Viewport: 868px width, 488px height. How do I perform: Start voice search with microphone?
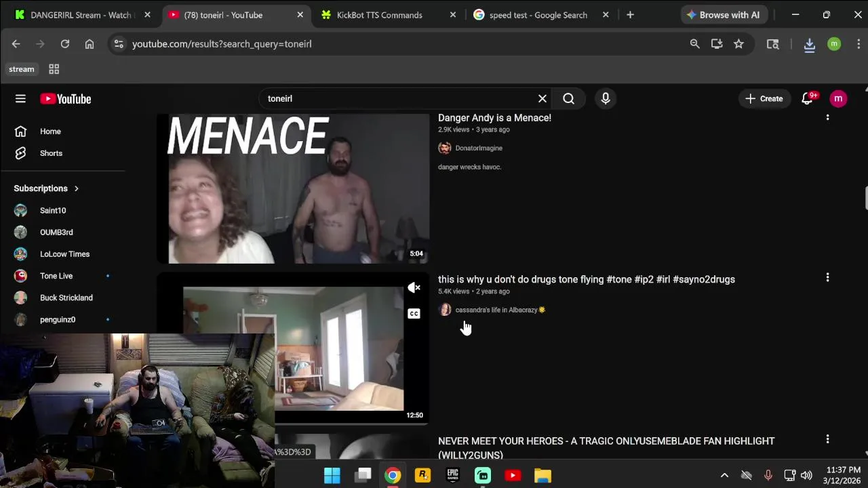(x=606, y=99)
